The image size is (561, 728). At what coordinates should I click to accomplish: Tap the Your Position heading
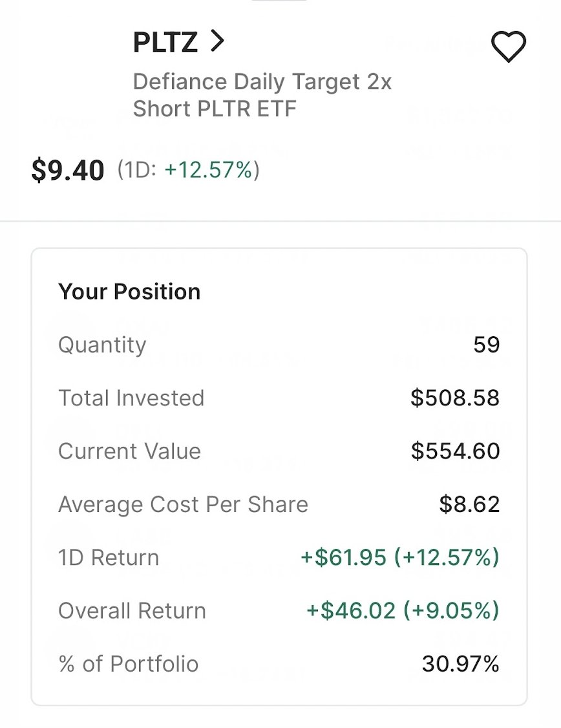pos(129,292)
